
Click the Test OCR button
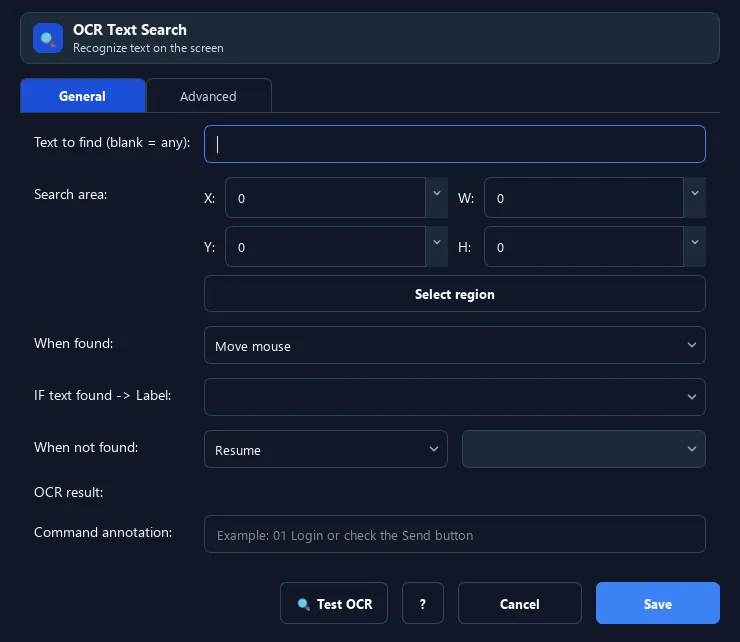point(334,603)
